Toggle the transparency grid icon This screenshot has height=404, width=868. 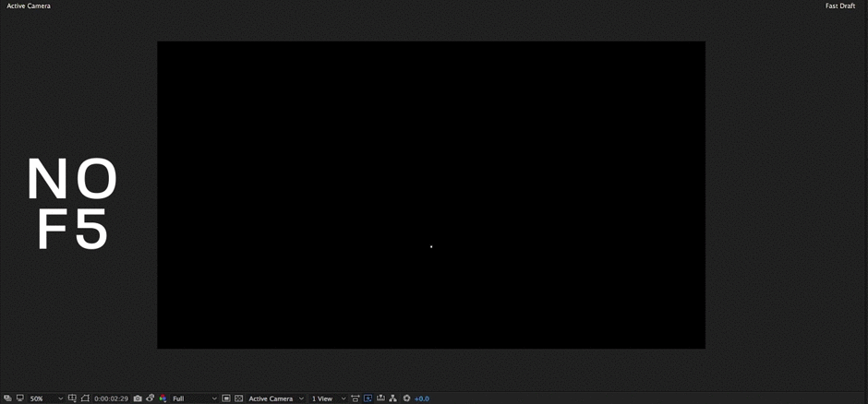tap(238, 398)
